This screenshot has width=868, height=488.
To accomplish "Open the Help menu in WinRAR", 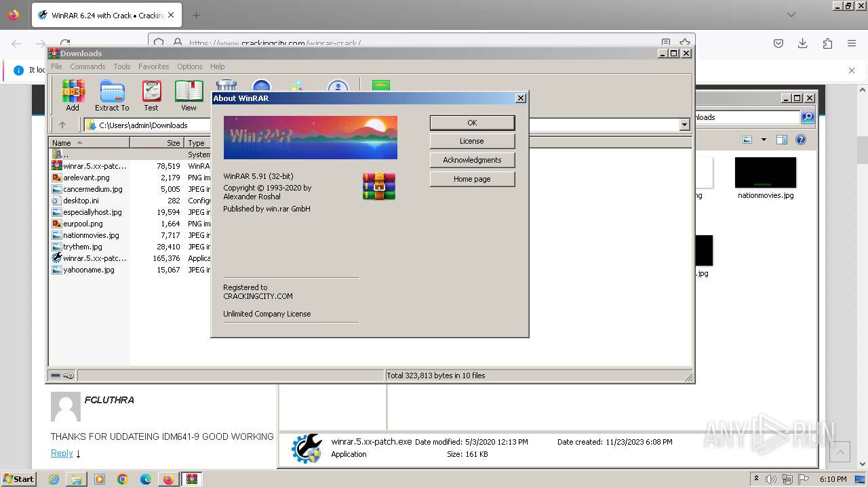I will 217,66.
